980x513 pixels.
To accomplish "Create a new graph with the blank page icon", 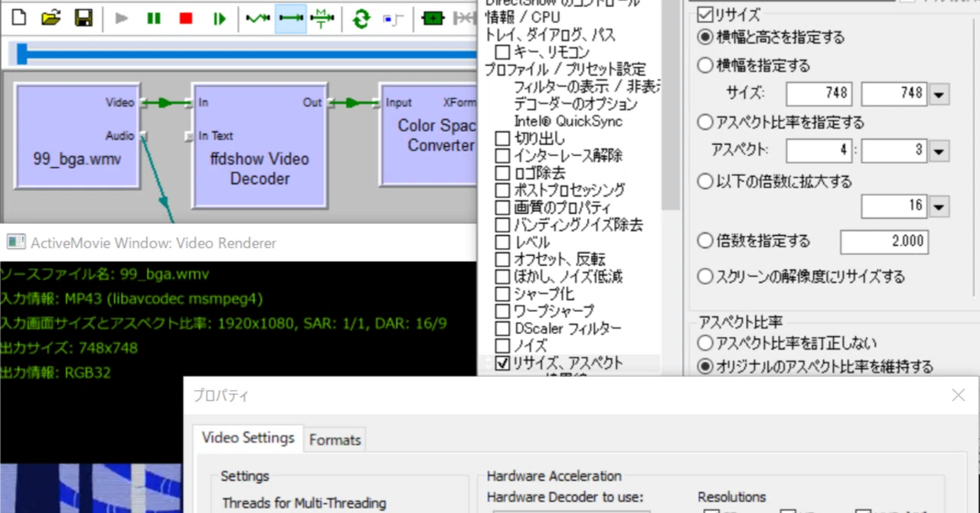I will tap(19, 18).
